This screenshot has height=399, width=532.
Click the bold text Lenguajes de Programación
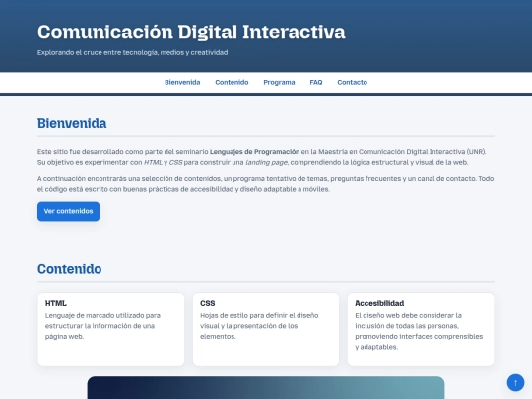pyautogui.click(x=254, y=152)
